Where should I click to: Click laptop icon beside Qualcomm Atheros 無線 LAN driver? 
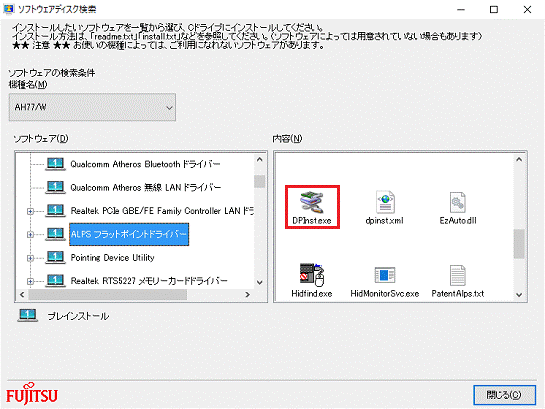(55, 187)
